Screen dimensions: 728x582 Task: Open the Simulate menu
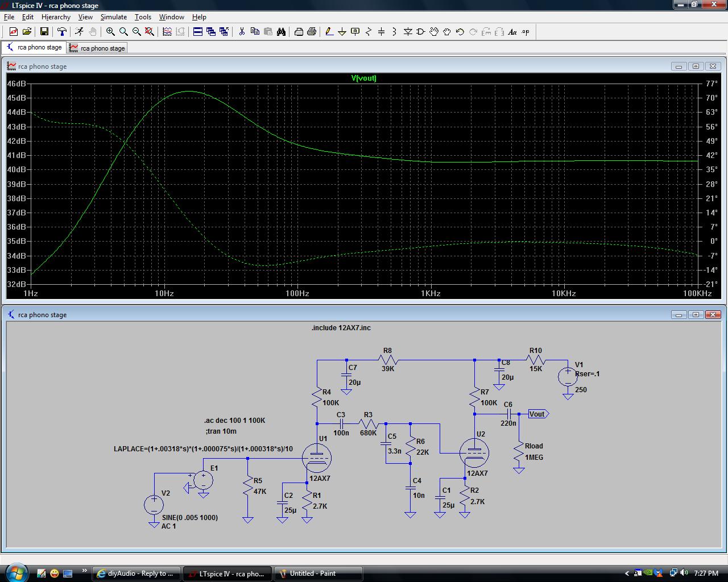click(114, 17)
